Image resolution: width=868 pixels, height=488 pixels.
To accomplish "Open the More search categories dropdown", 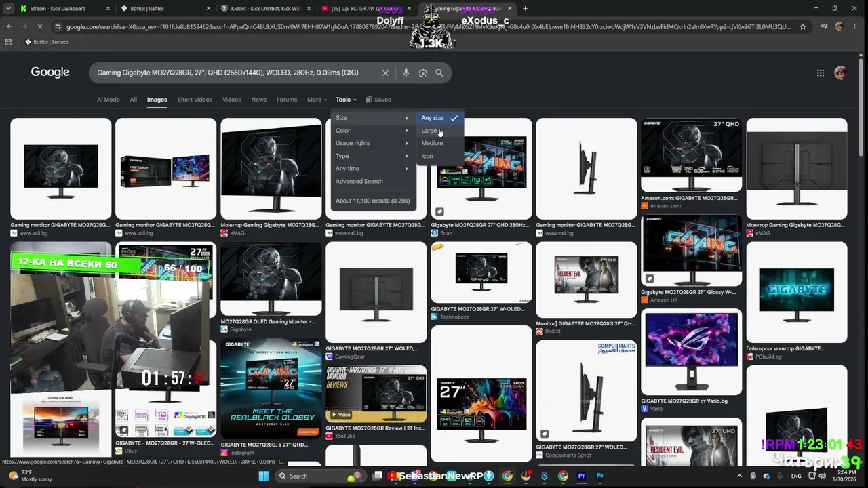I will click(317, 100).
